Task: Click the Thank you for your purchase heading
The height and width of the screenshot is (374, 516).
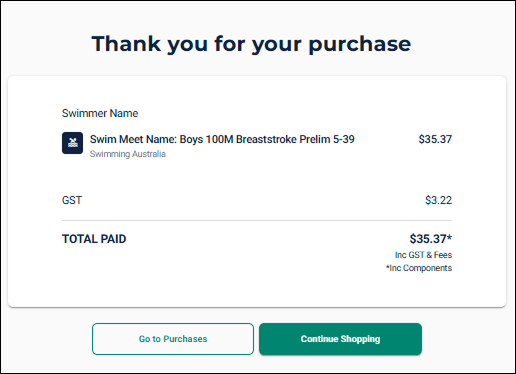Action: point(251,44)
